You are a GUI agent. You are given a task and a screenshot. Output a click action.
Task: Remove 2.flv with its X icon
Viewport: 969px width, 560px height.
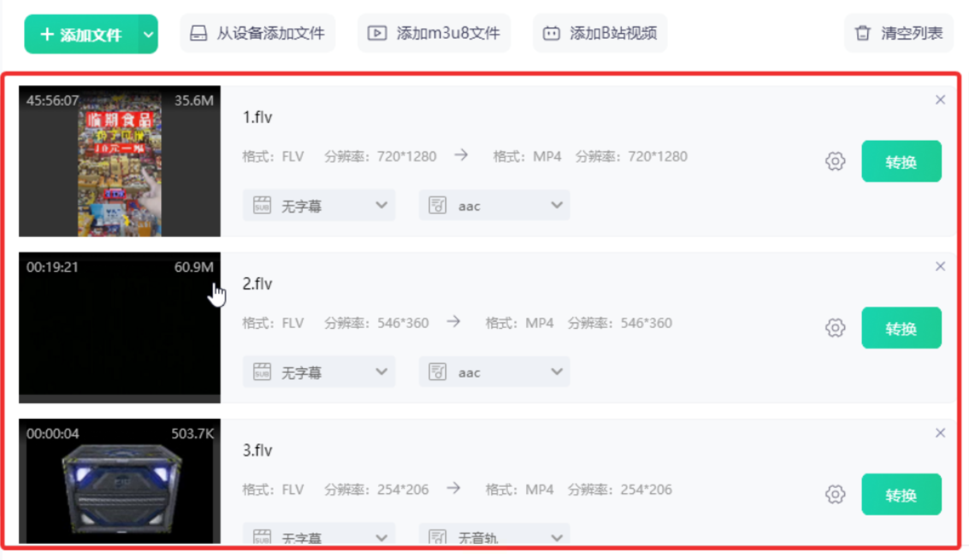940,266
